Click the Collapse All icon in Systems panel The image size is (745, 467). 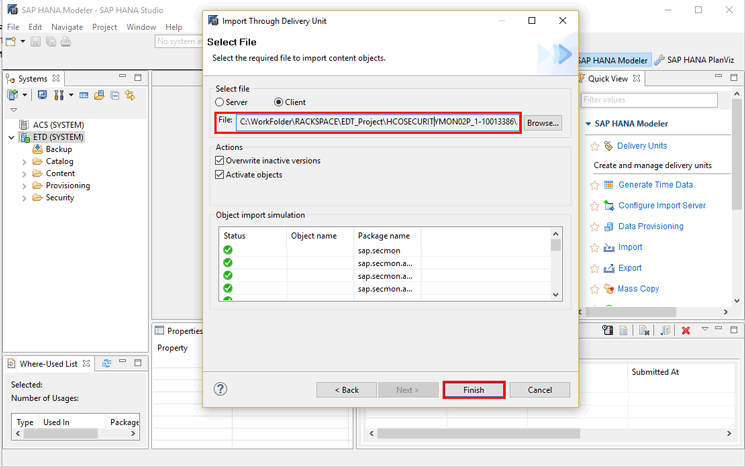[x=115, y=96]
